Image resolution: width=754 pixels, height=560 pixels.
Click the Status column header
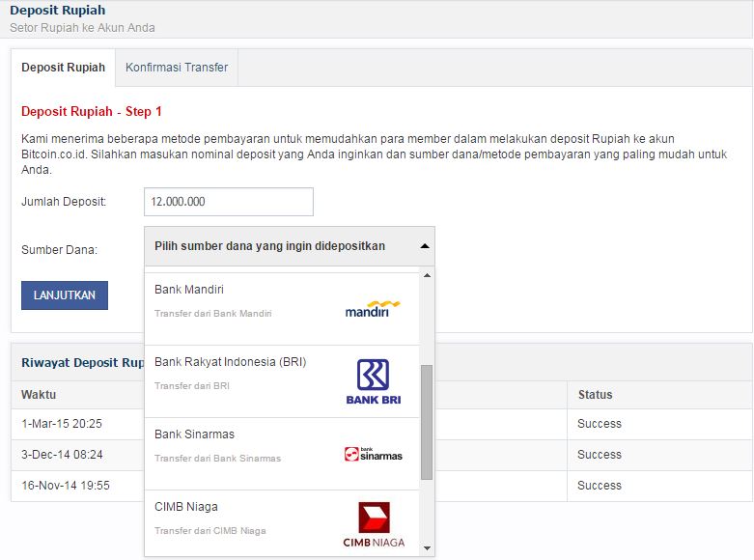pos(596,395)
